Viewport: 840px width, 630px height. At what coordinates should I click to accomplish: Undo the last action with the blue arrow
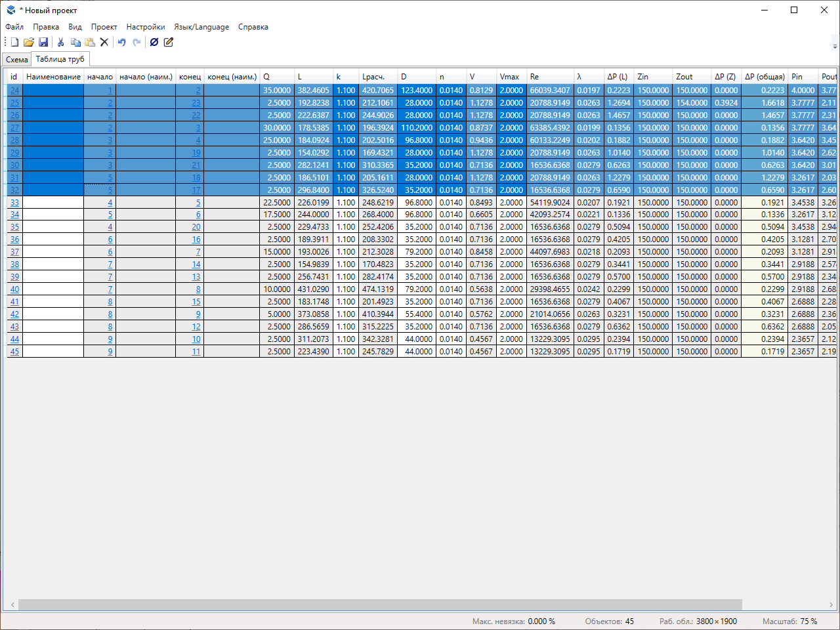click(121, 42)
